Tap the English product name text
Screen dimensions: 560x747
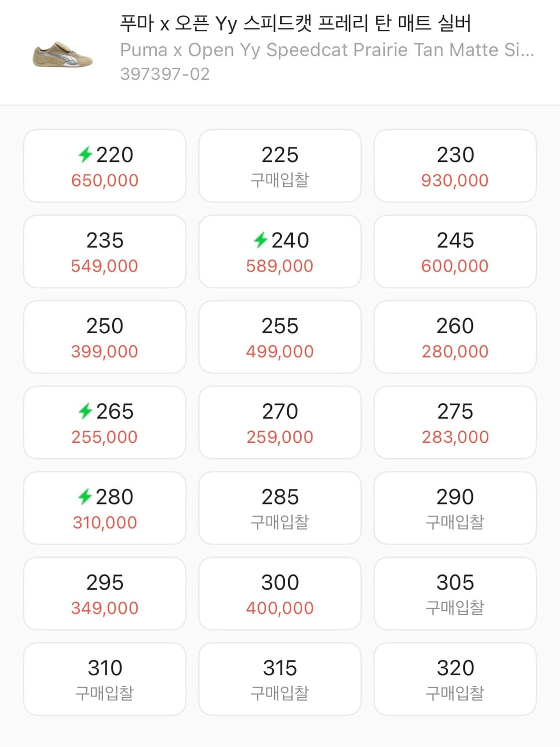327,50
